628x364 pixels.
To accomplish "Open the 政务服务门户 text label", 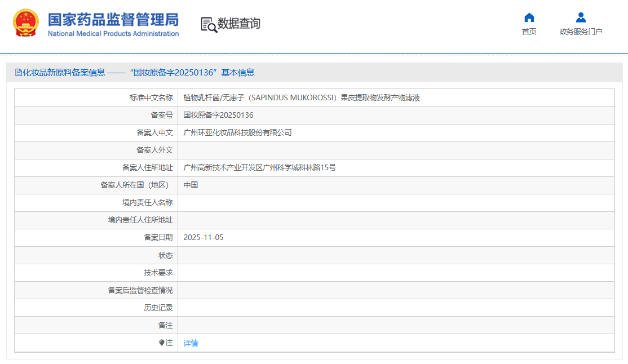I will (581, 32).
